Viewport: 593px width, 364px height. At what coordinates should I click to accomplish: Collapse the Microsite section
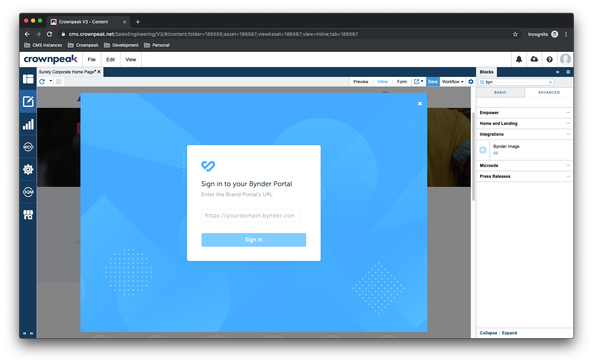568,166
